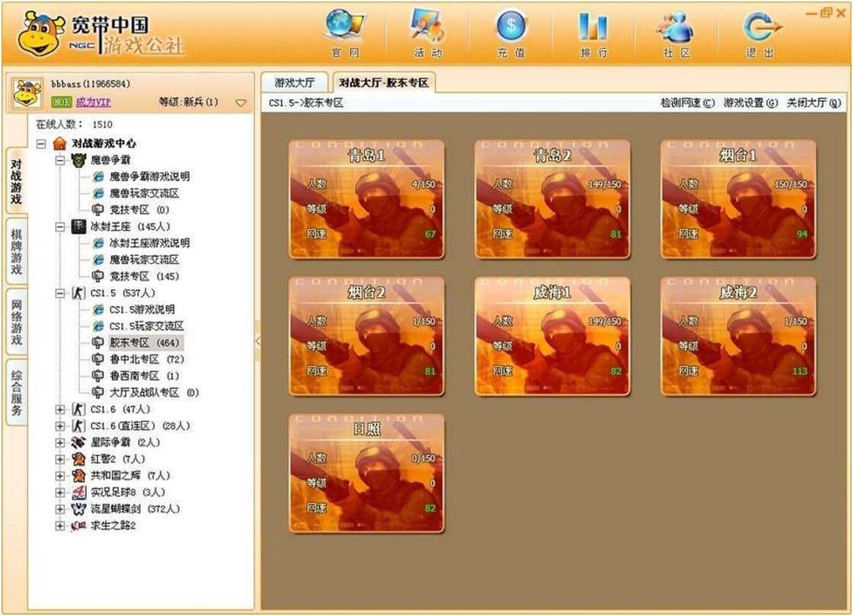Collapse the 魔兽争霸 tree node
Viewport: 853px width, 616px height.
point(60,161)
